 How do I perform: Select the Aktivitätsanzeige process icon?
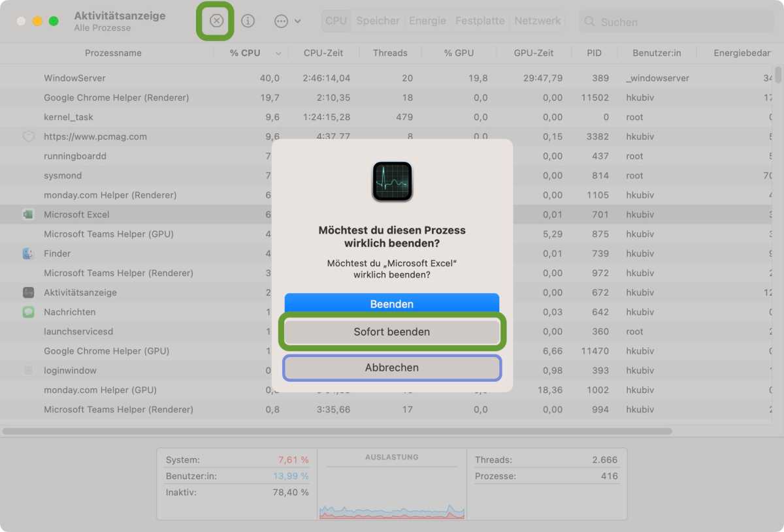click(28, 292)
